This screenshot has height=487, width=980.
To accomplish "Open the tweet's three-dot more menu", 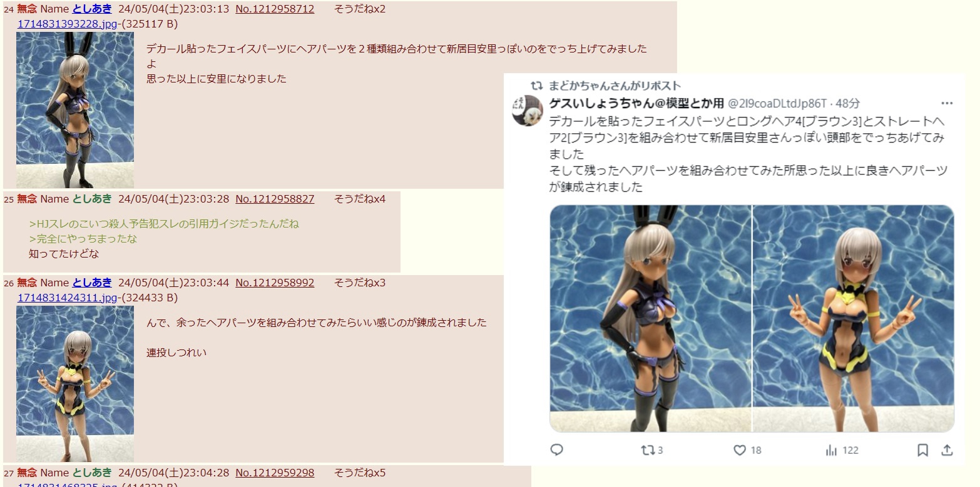I will pos(947,103).
